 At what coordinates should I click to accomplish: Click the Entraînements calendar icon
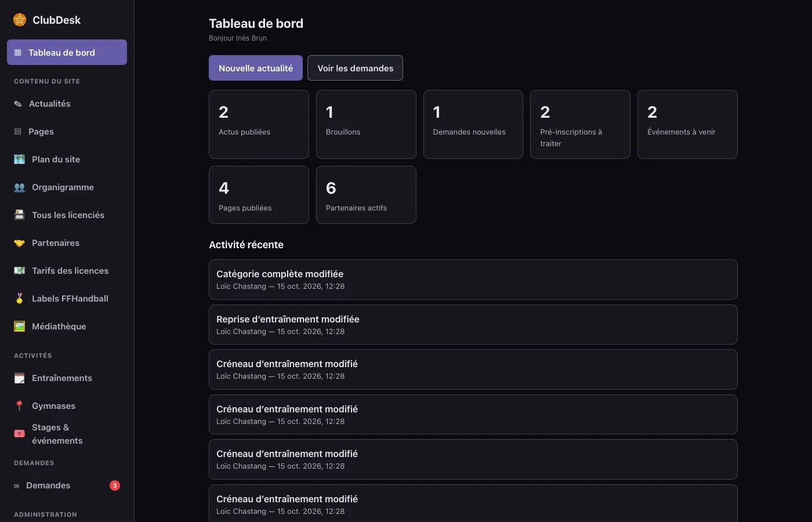click(x=19, y=378)
